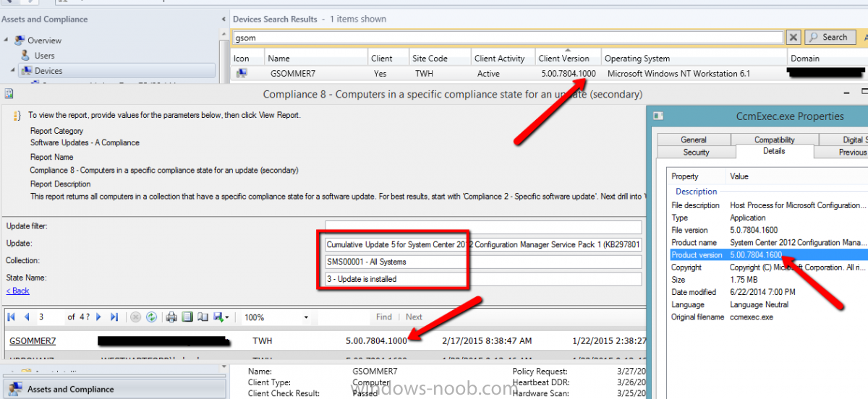The width and height of the screenshot is (868, 399).
Task: Open the export save dropdown
Action: (x=221, y=317)
